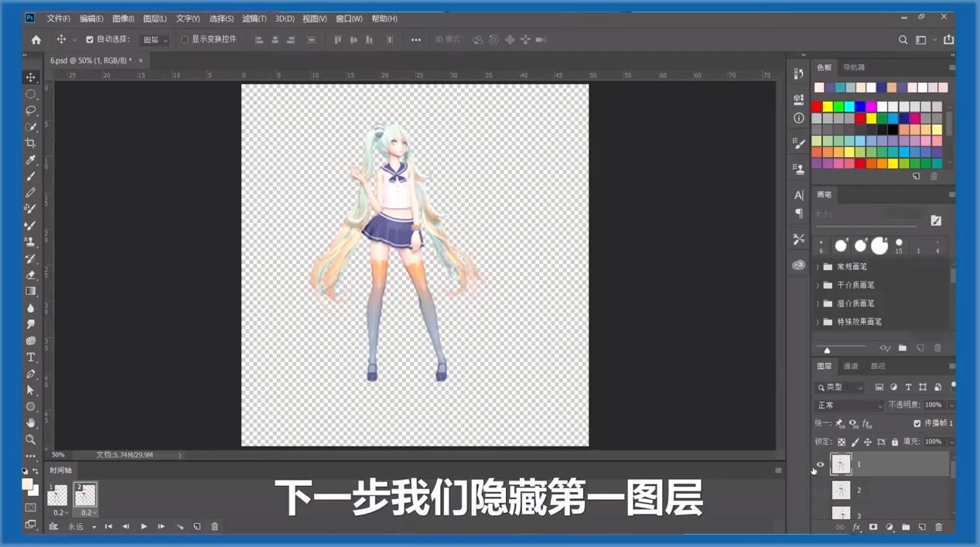Select the Brush tool
Viewport: 980px width, 547px height.
[x=31, y=176]
